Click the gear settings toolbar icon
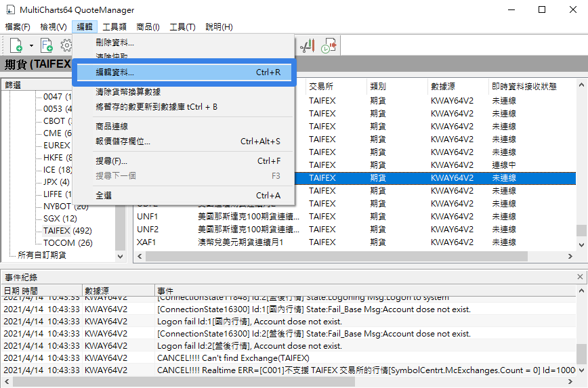 (x=66, y=46)
